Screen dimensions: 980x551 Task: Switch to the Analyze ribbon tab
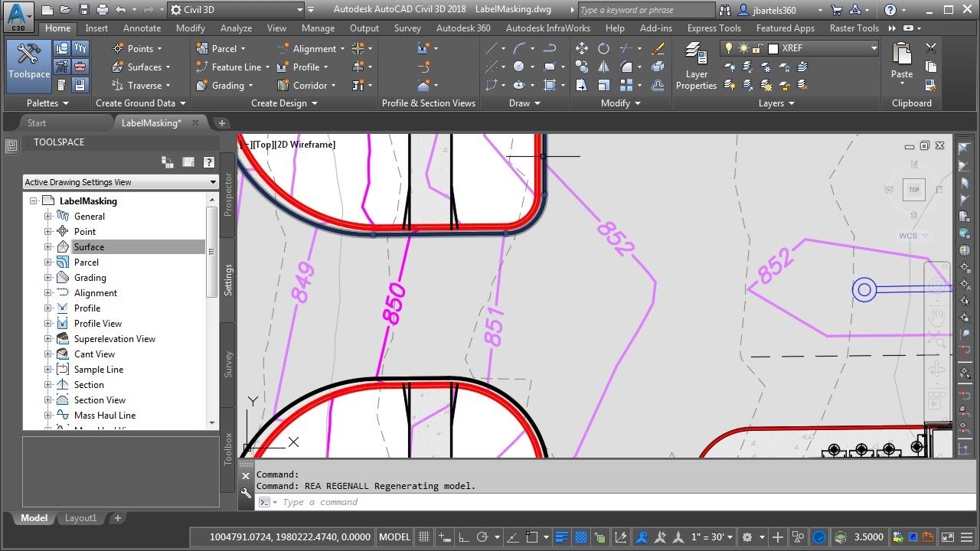(x=236, y=28)
